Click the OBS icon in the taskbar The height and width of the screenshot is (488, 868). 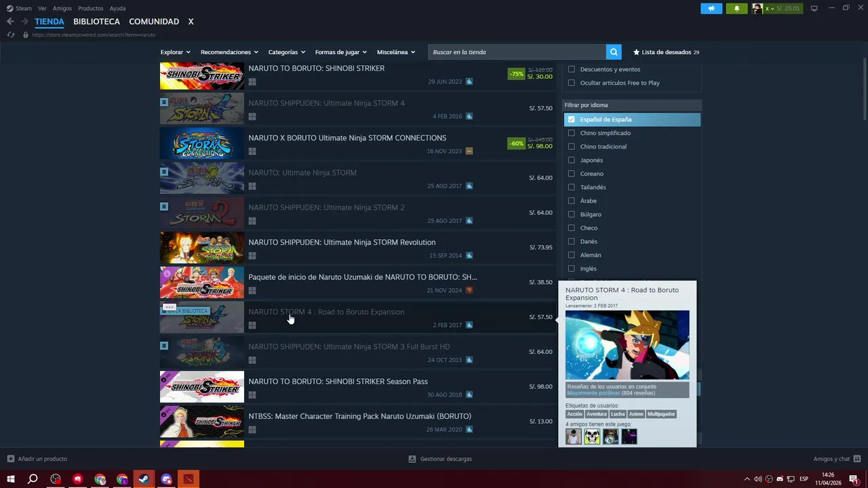pyautogui.click(x=56, y=479)
